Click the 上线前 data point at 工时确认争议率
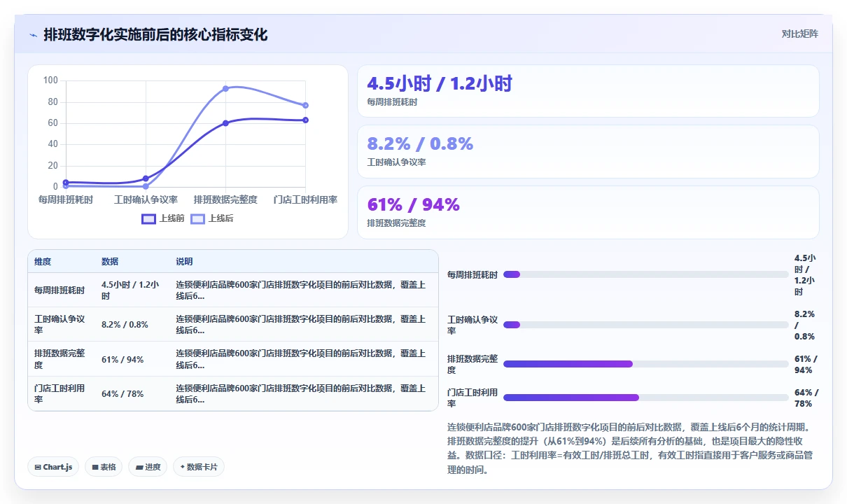The image size is (847, 504). [146, 178]
